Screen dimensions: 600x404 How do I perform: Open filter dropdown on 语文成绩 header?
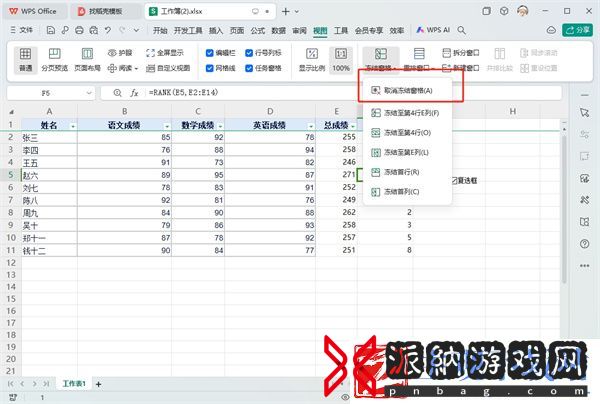coord(167,126)
